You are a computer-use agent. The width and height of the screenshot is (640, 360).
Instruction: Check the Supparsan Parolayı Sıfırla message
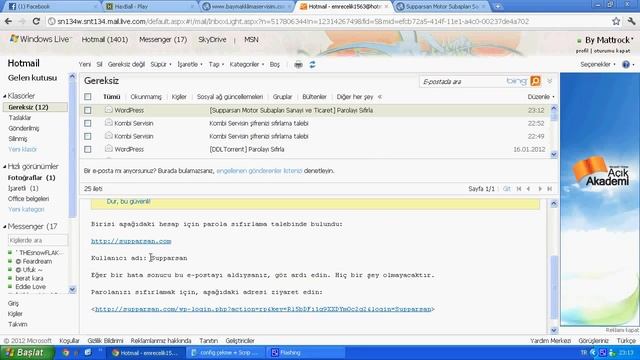87,110
